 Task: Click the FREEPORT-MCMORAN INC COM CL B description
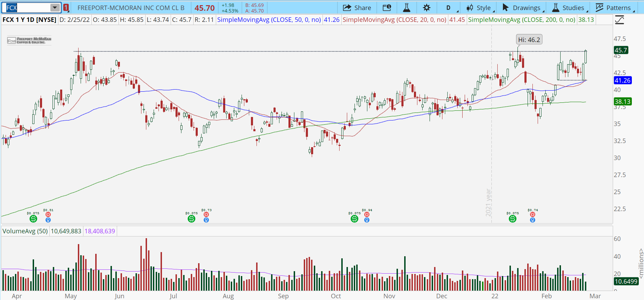131,8
